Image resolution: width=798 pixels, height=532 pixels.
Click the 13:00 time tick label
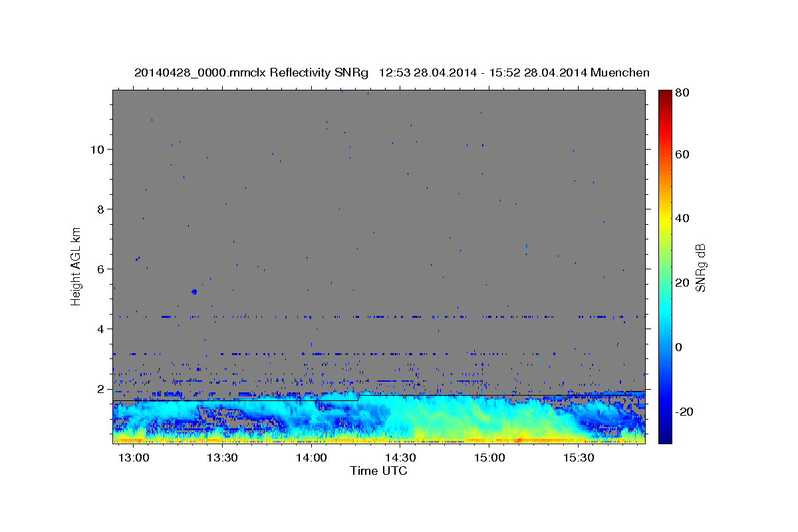coord(134,458)
